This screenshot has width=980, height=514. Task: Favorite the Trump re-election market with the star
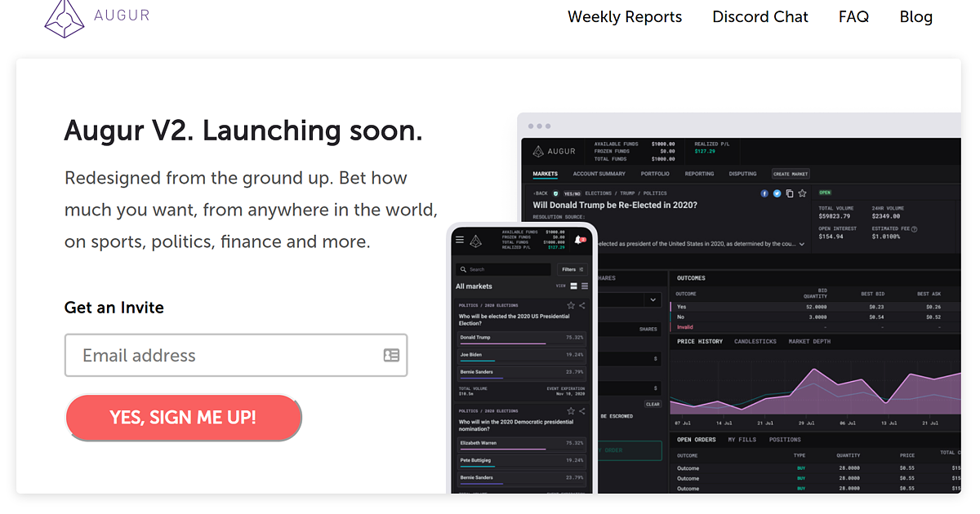[x=802, y=193]
